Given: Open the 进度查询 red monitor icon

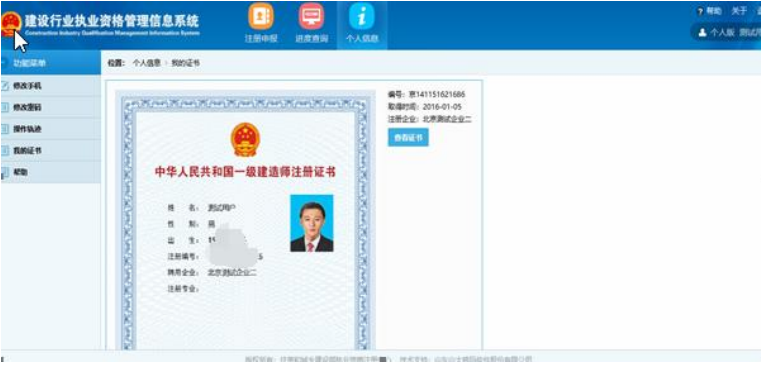Looking at the screenshot, I should pos(311,16).
